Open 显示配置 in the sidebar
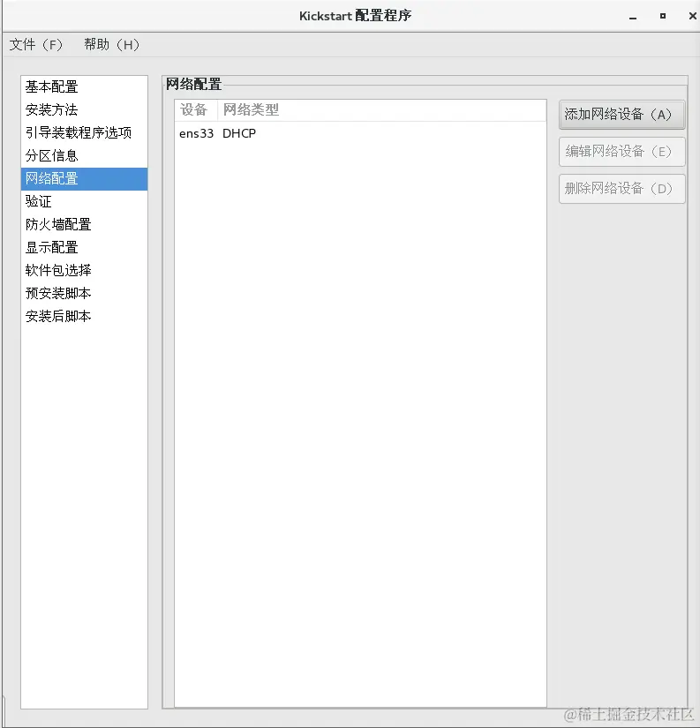 tap(84, 247)
